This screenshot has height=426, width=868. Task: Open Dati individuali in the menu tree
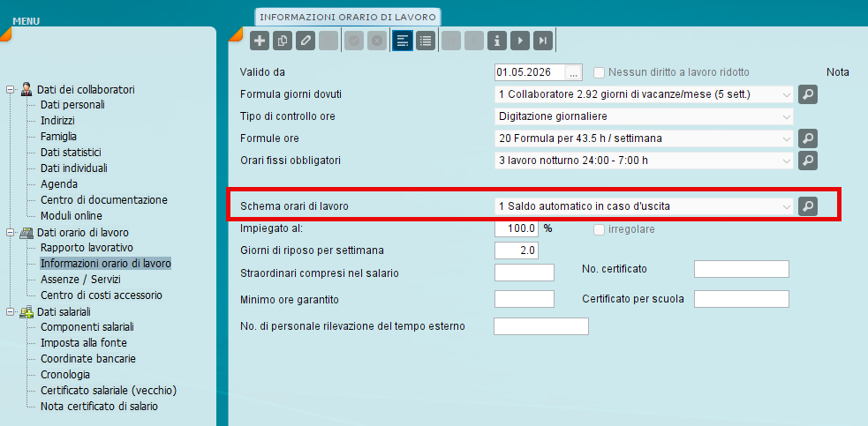[74, 168]
